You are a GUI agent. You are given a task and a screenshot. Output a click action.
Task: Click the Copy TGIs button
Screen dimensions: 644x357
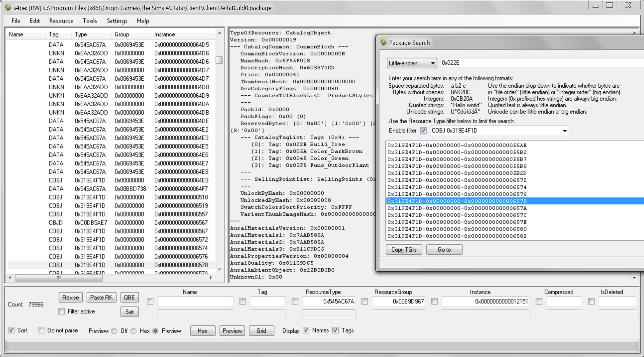click(404, 250)
